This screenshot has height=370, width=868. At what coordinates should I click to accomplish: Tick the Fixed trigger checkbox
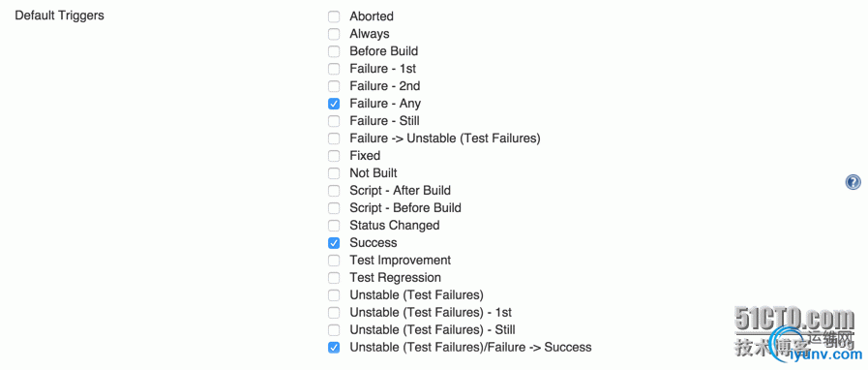(334, 156)
